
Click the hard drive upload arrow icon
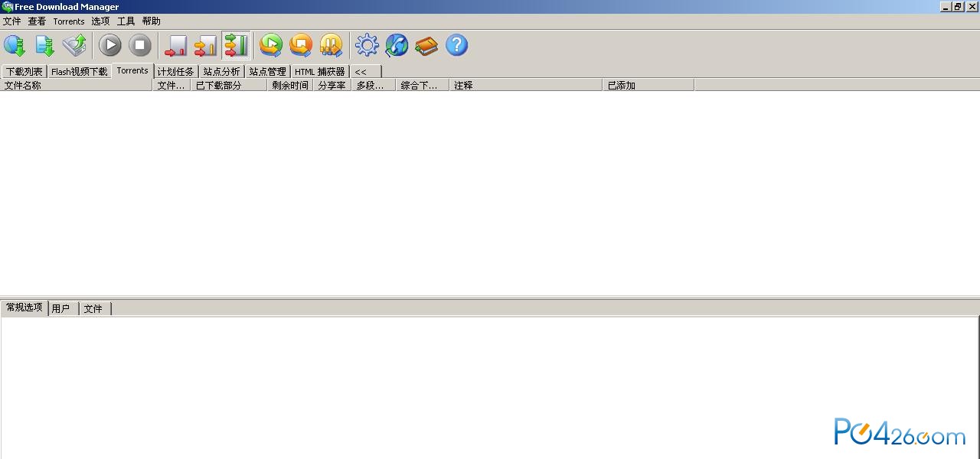pyautogui.click(x=74, y=46)
